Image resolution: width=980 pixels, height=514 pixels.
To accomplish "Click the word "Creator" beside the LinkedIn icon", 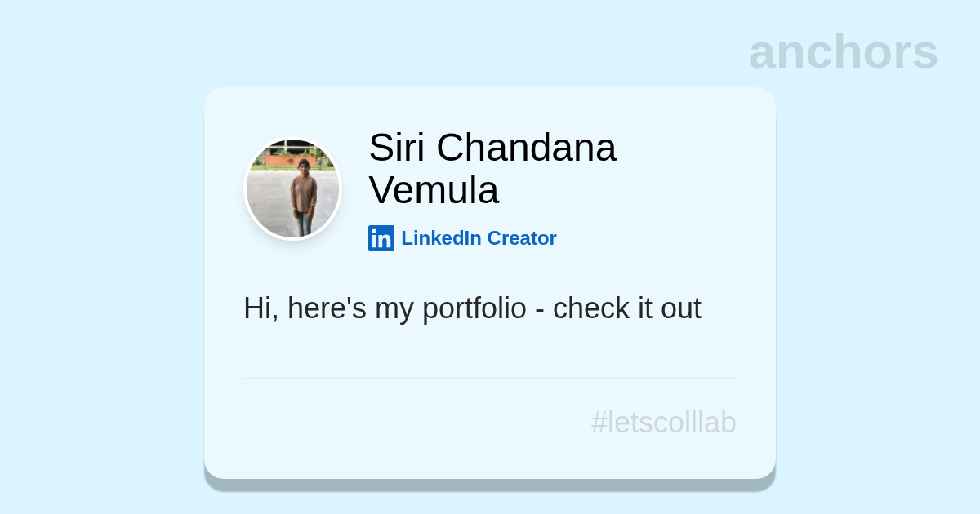I will pos(522,238).
